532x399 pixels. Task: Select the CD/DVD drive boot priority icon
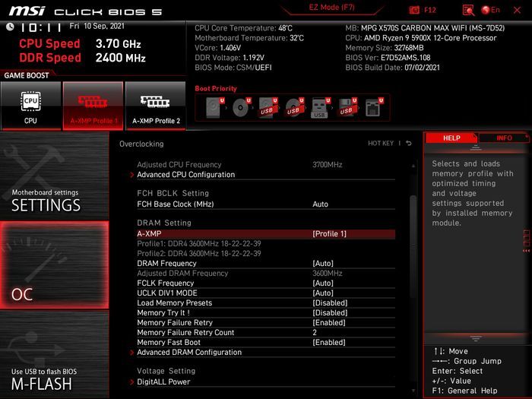pyautogui.click(x=242, y=108)
